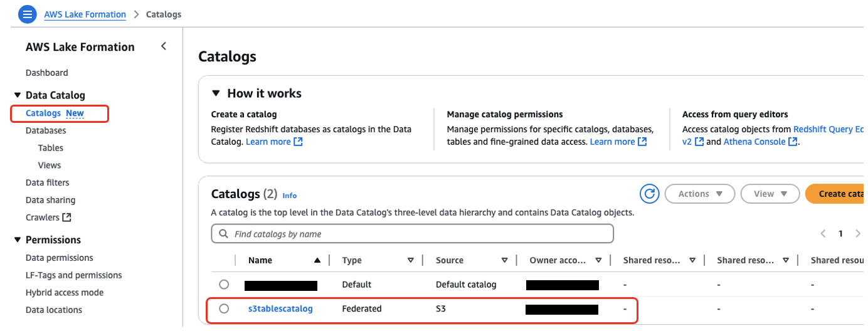This screenshot has width=868, height=331.
Task: Click the Crawlers external link icon
Action: click(66, 218)
